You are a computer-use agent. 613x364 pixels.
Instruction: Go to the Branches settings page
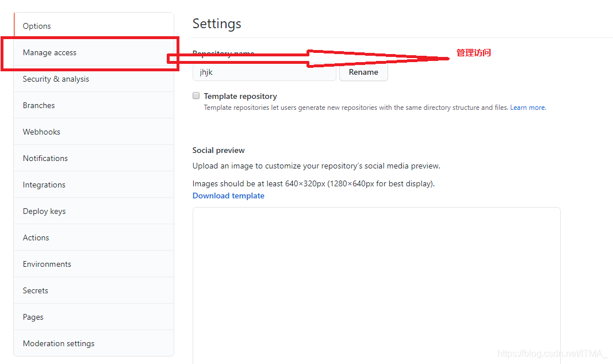[94, 105]
